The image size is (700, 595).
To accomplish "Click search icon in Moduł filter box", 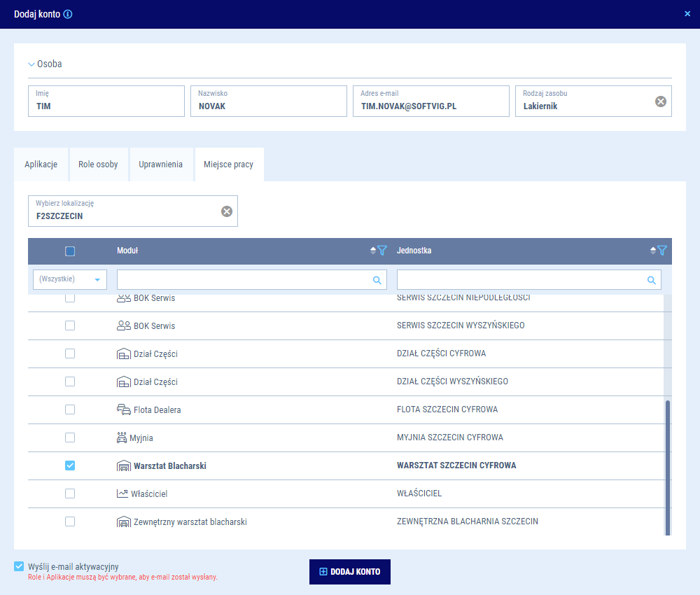I will coord(377,280).
